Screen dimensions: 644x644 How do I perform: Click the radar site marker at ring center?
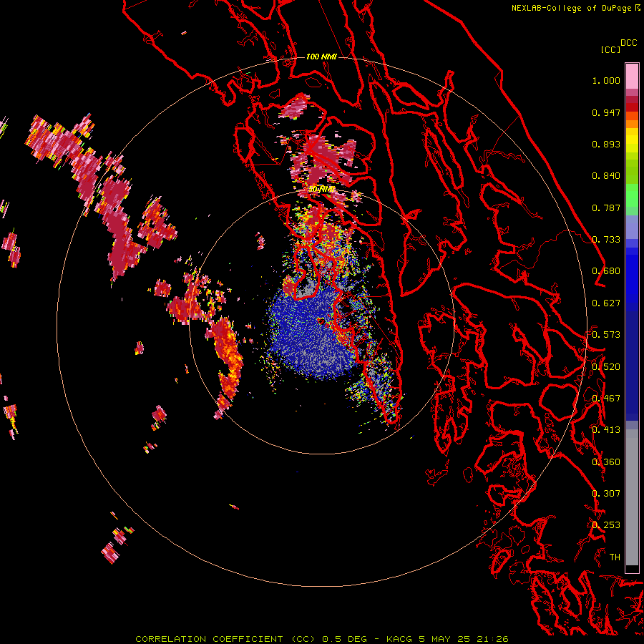(x=321, y=321)
